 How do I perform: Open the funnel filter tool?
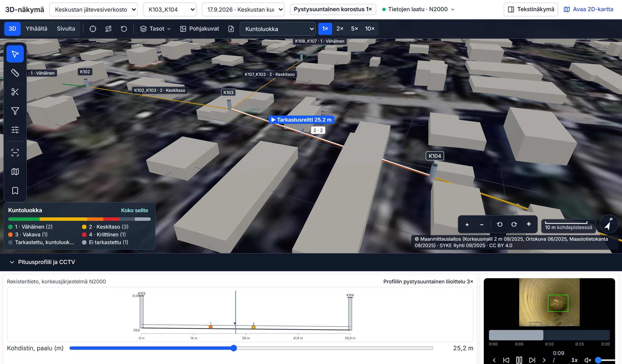pos(15,111)
